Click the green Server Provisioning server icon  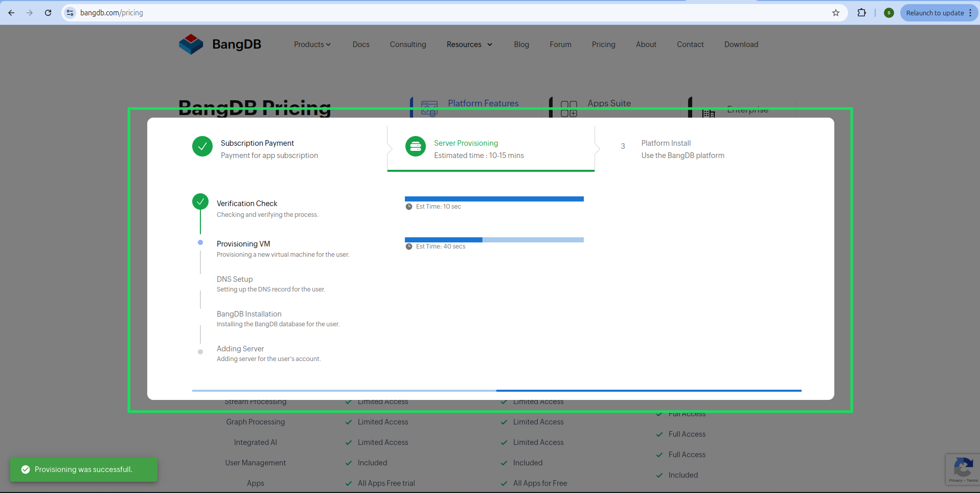tap(416, 146)
